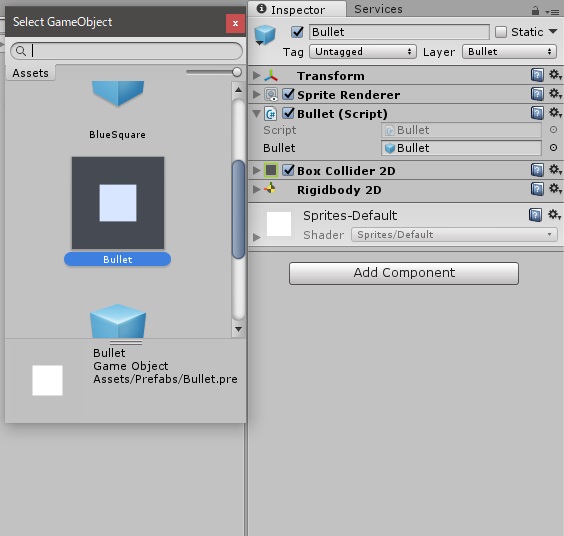
Task: Toggle the Static checkbox
Action: click(x=501, y=32)
